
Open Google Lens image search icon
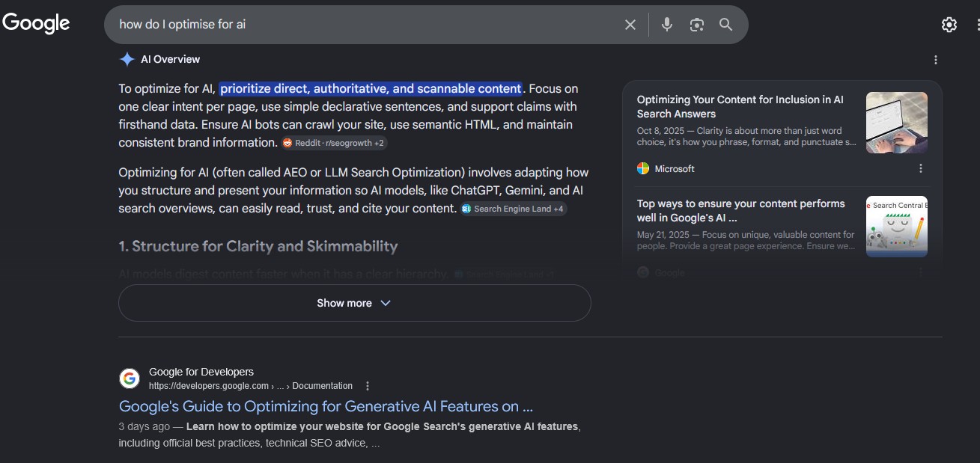tap(696, 25)
